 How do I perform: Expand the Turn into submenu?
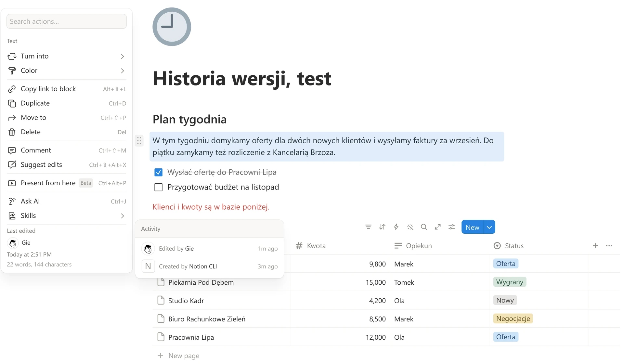point(66,56)
